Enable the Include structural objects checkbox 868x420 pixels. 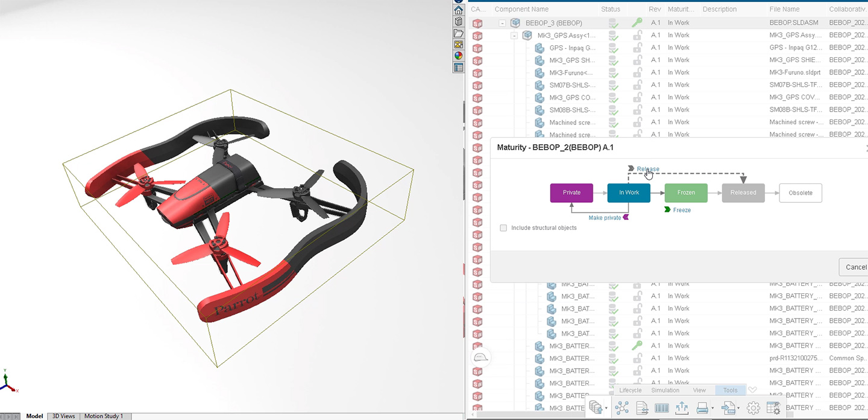[503, 227]
